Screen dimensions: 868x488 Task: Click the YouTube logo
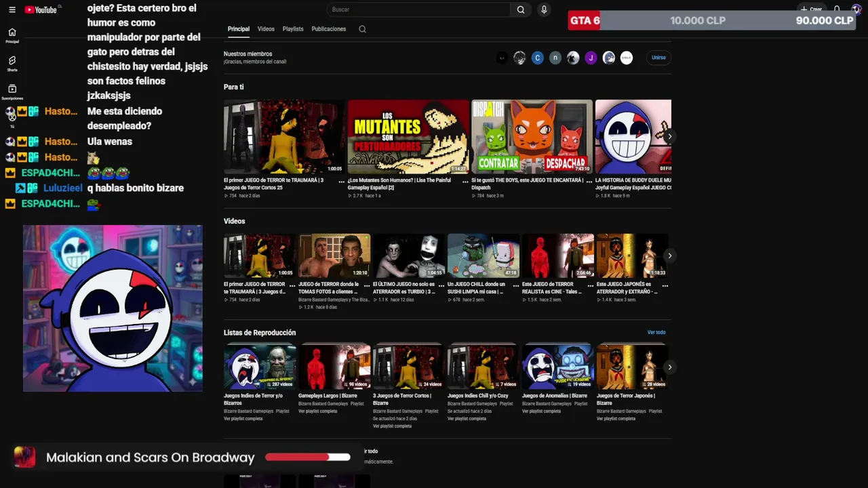pos(41,10)
